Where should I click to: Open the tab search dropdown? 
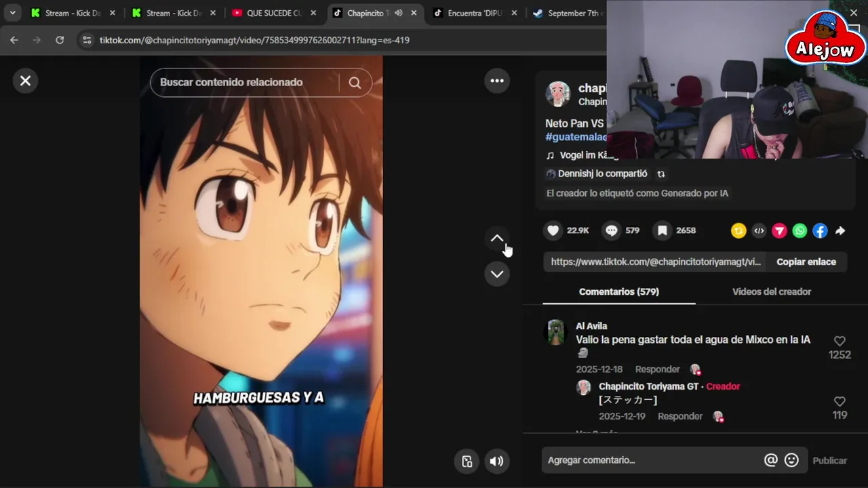pyautogui.click(x=12, y=13)
